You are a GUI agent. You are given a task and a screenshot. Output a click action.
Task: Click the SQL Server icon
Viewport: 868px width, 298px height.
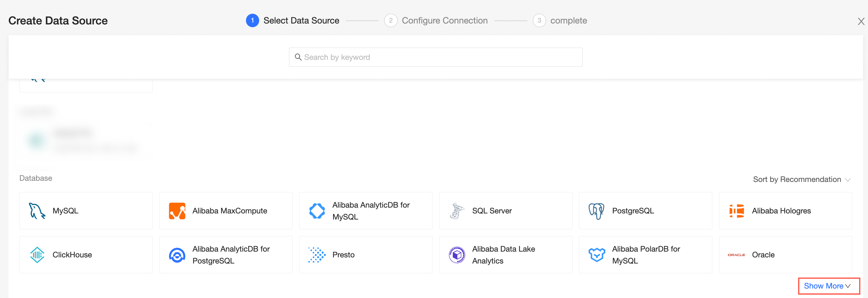click(457, 211)
